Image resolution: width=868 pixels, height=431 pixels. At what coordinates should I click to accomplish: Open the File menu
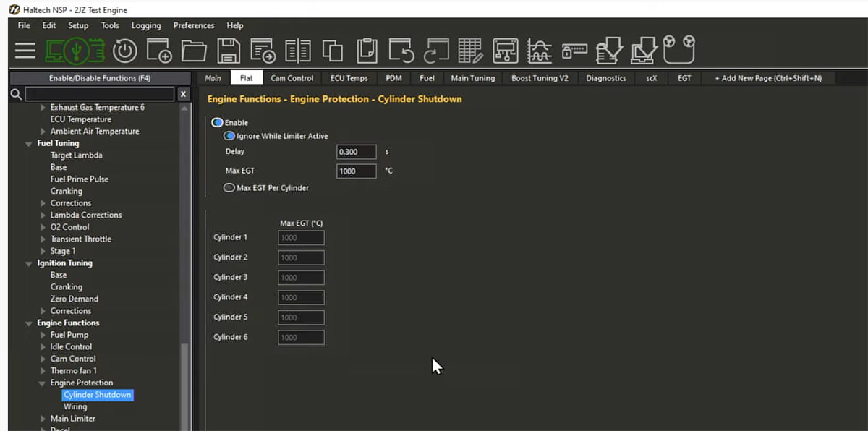[x=24, y=25]
